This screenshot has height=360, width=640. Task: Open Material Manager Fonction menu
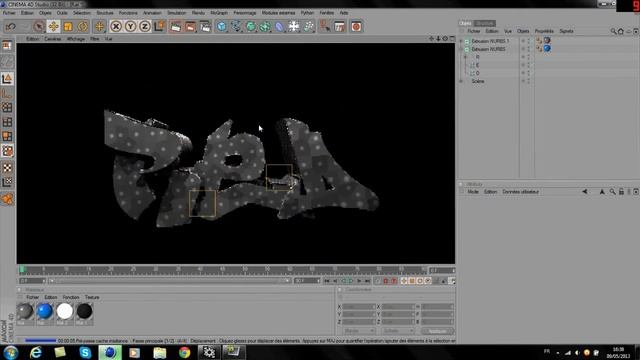click(x=71, y=297)
